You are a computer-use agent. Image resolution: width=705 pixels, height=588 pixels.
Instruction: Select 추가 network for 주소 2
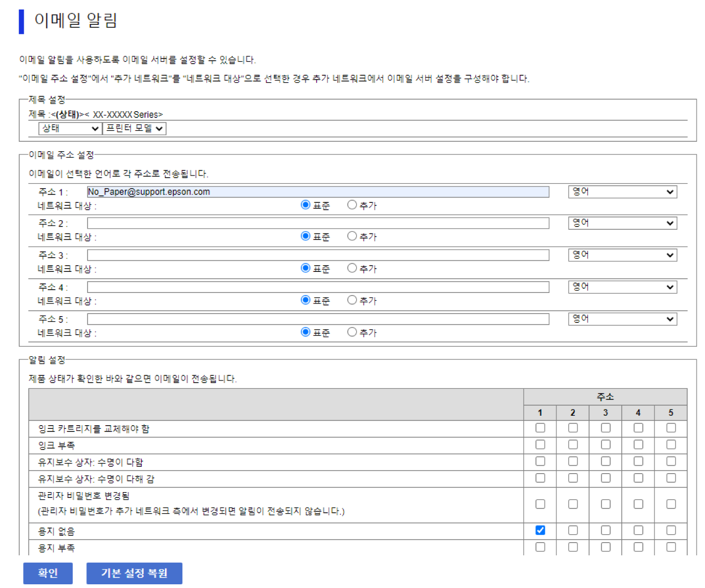tap(352, 236)
